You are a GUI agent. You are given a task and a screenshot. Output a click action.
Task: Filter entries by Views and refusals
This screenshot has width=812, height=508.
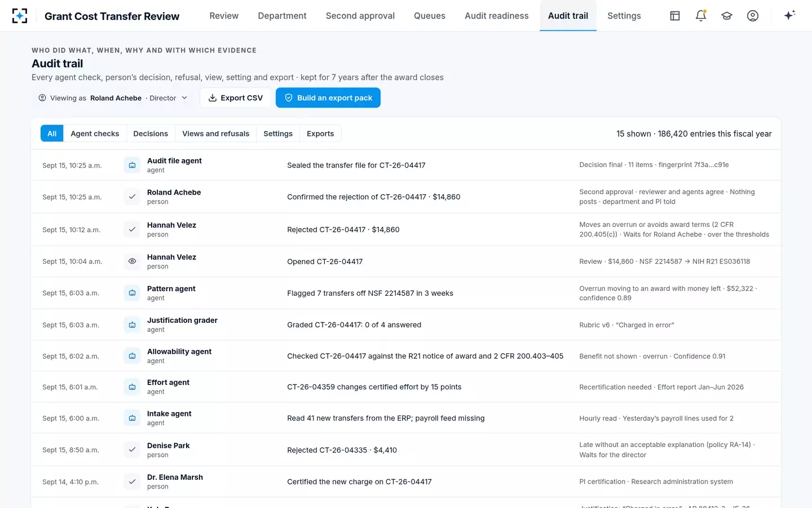point(216,134)
